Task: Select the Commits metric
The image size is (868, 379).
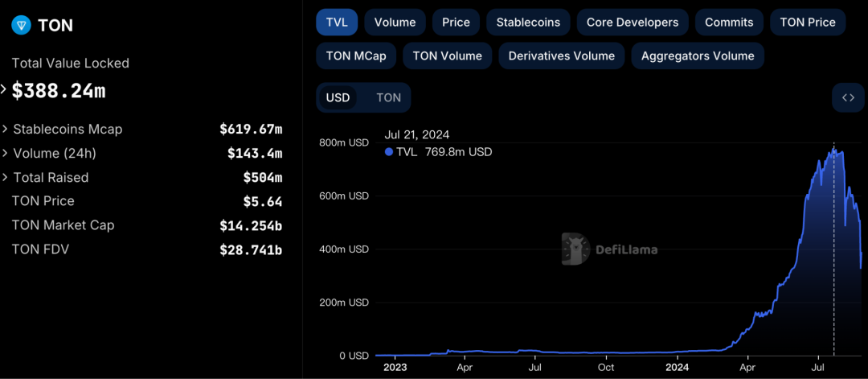Action: [x=729, y=23]
